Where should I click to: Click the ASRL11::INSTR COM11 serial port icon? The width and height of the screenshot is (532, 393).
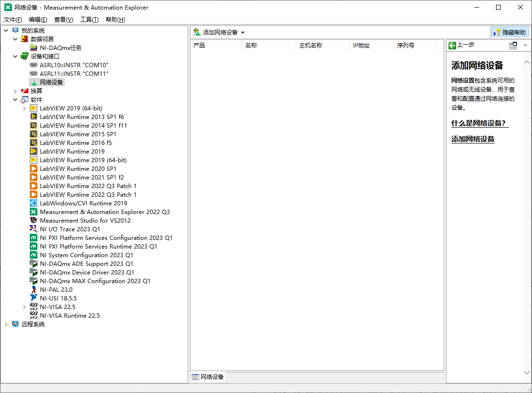tap(34, 73)
